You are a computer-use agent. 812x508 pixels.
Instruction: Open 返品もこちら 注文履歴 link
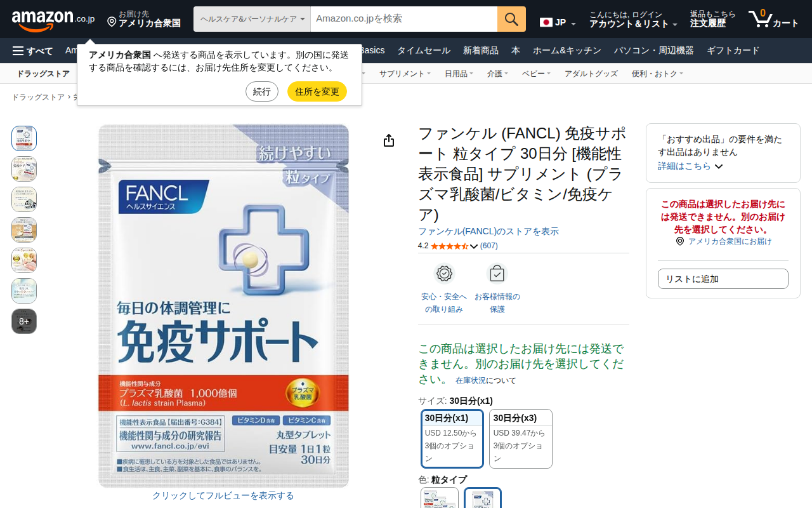point(713,19)
